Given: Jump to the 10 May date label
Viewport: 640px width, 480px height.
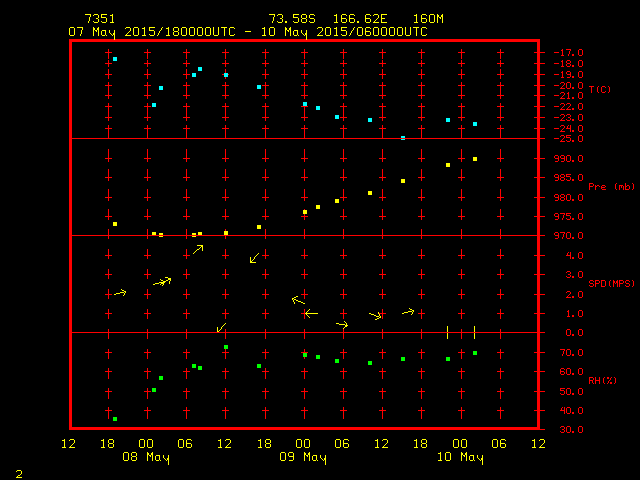Looking at the screenshot, I should pyautogui.click(x=459, y=458).
